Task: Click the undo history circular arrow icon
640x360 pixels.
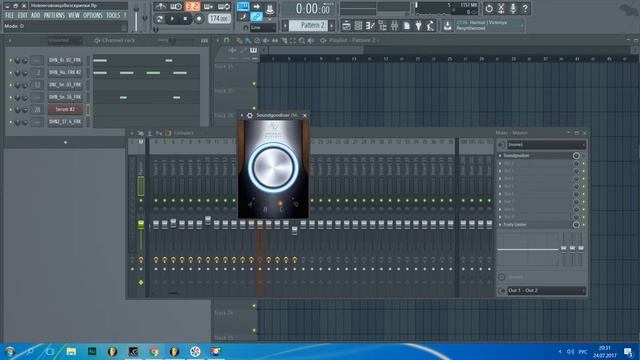Action: point(489,8)
